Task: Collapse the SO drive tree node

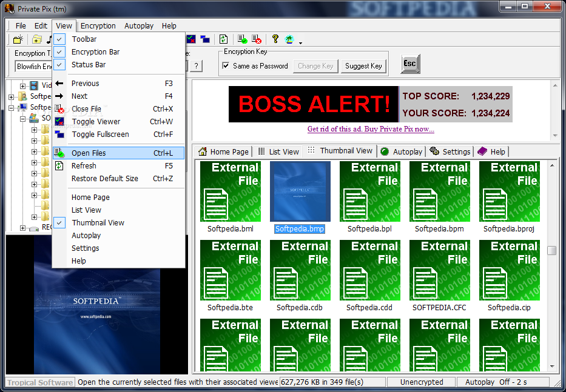Action: pyautogui.click(x=22, y=119)
